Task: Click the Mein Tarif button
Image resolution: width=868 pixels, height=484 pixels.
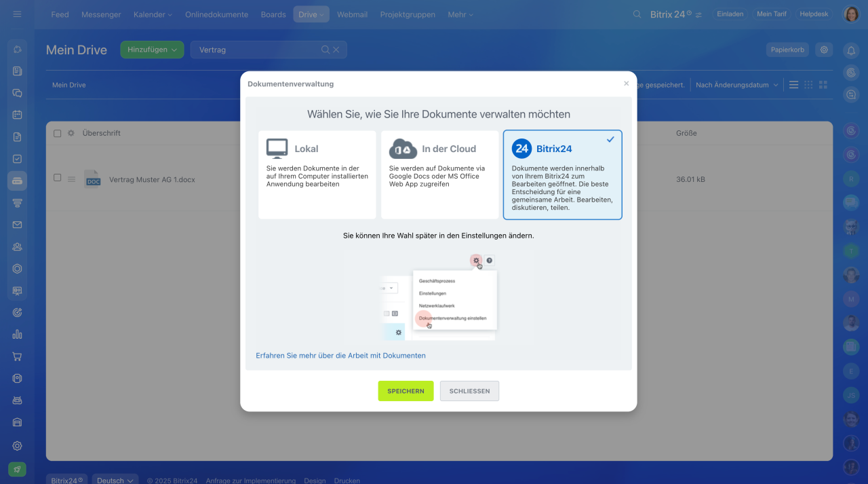Action: point(772,14)
